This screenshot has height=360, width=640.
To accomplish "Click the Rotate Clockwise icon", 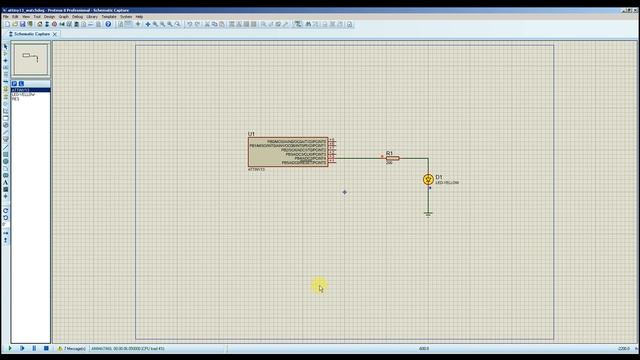I will (6, 211).
